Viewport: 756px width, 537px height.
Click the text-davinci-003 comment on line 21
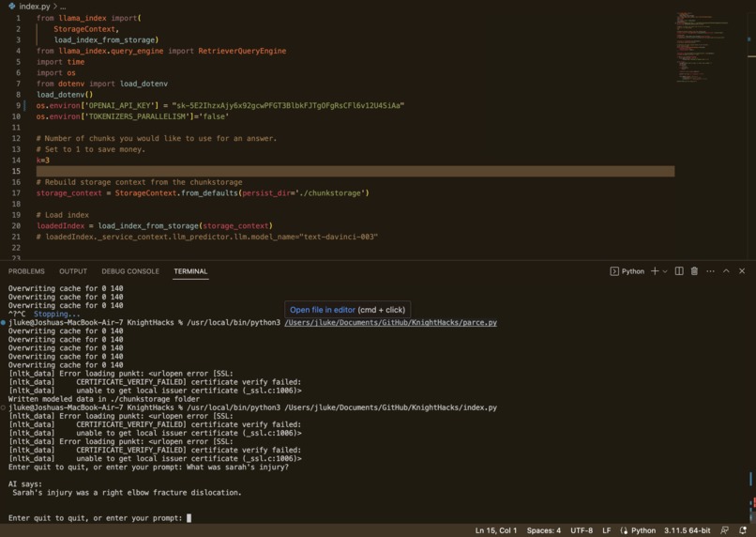339,237
